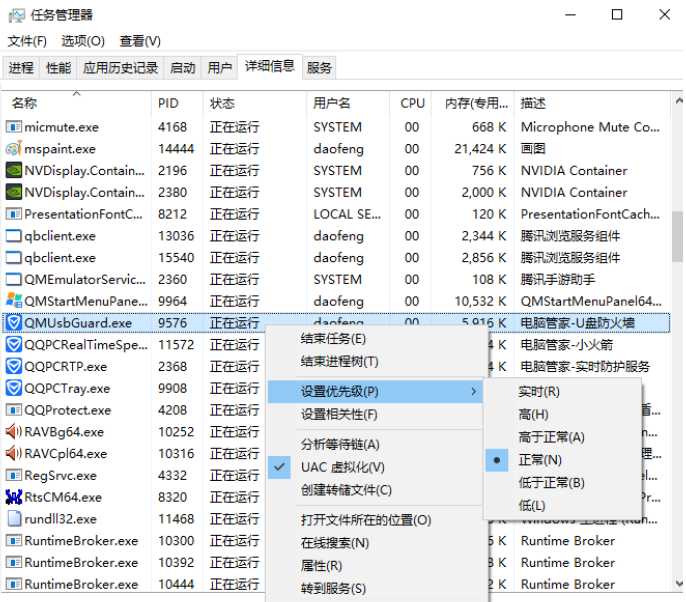Click the RtsCM64.exe blue icon
The height and width of the screenshot is (602, 686).
[14, 497]
